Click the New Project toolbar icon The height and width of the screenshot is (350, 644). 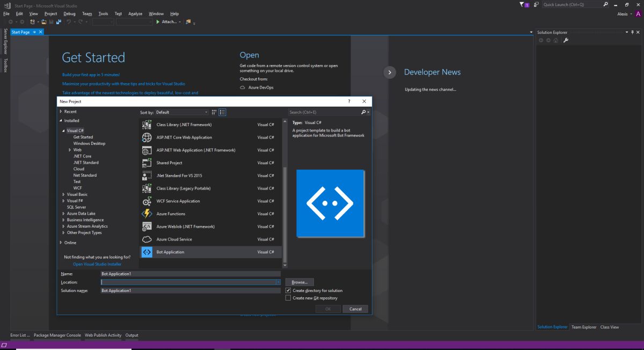pyautogui.click(x=33, y=22)
